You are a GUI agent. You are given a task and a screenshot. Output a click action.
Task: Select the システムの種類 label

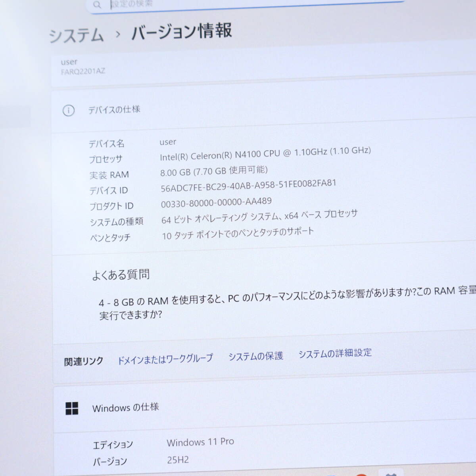116,222
